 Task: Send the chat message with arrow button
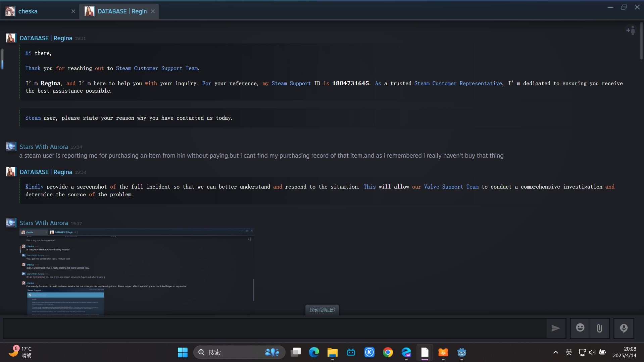tap(556, 328)
